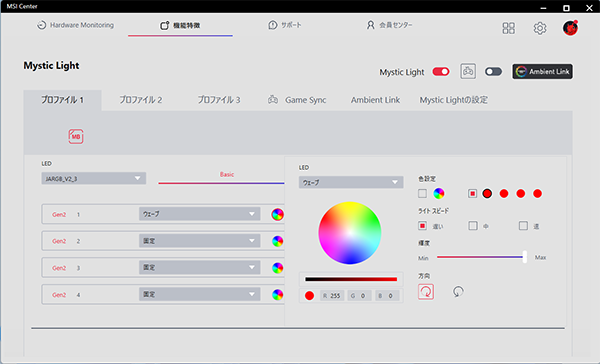The height and width of the screenshot is (364, 600).
Task: Select the MB motherboard device icon
Action: (x=76, y=136)
